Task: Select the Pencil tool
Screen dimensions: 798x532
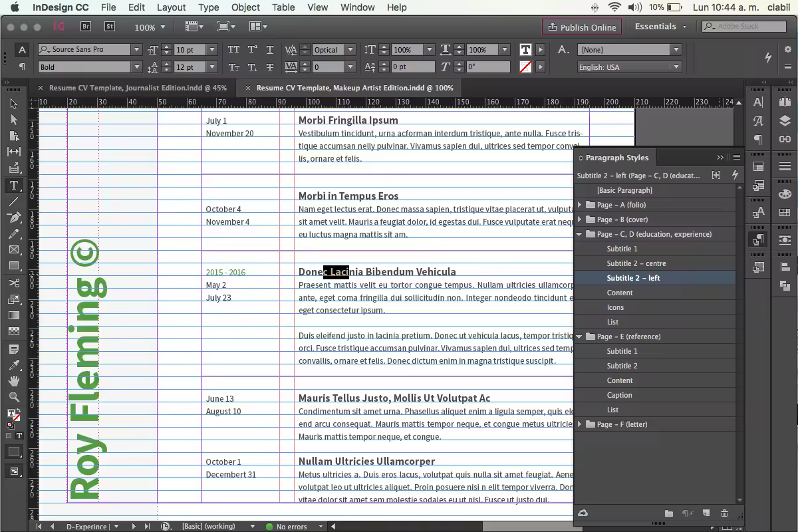Action: [14, 234]
